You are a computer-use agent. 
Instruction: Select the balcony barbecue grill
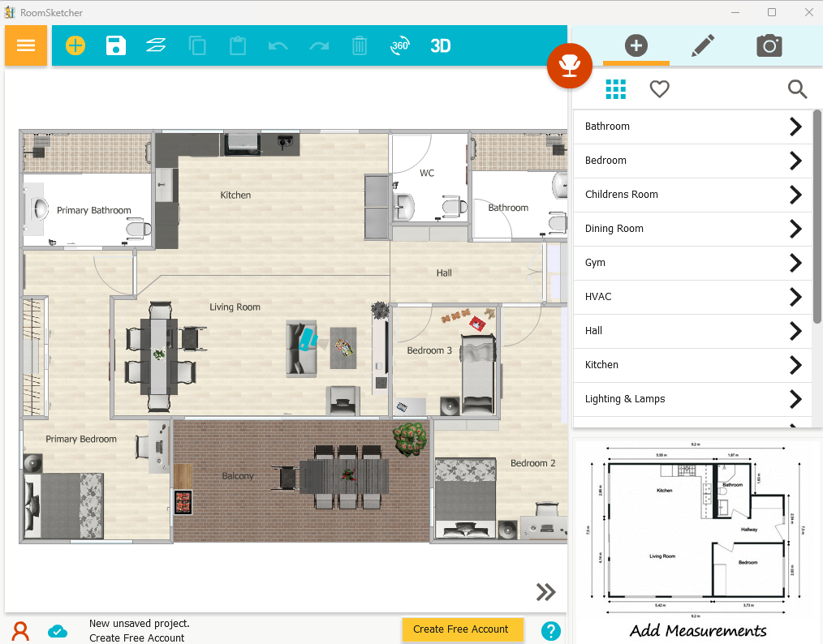click(x=183, y=502)
